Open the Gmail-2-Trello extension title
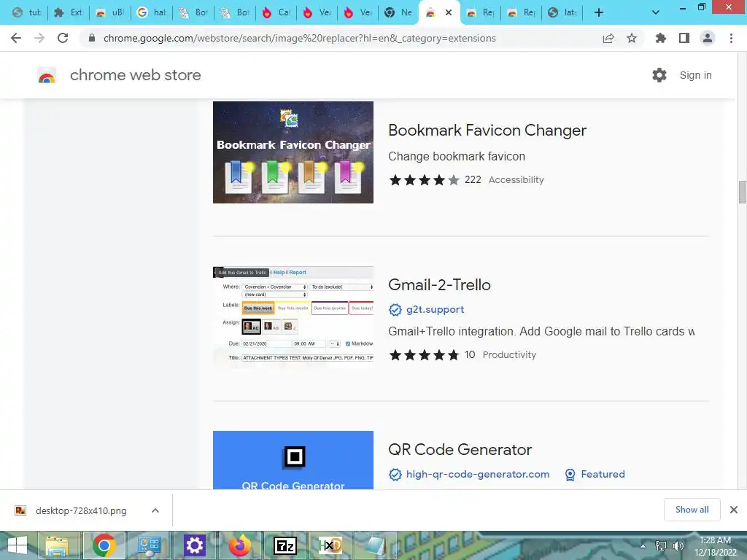Viewport: 747px width, 560px height. [439, 285]
